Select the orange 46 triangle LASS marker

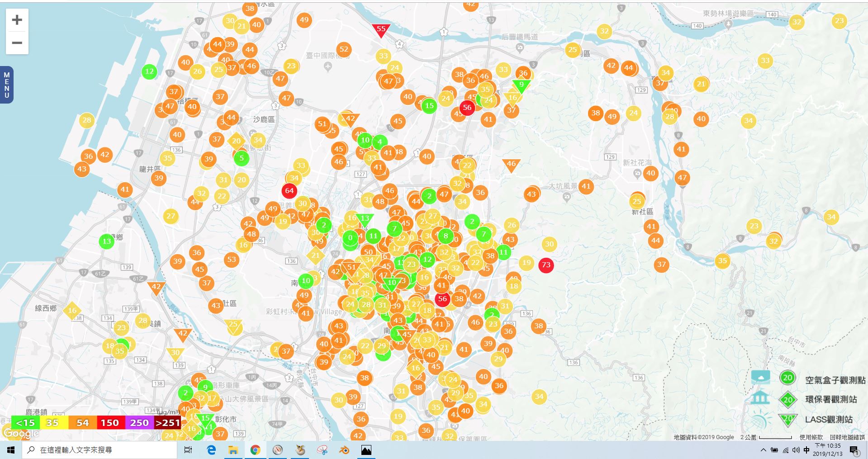pos(511,165)
